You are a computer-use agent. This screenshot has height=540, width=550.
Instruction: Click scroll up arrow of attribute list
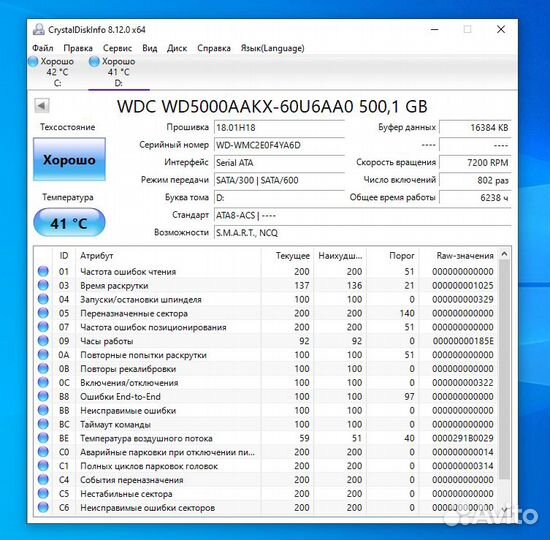click(x=504, y=253)
